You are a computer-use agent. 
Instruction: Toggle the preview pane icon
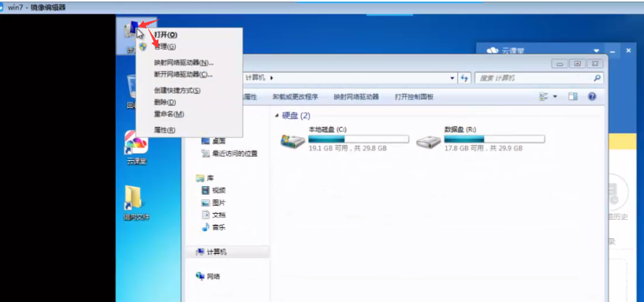(572, 97)
